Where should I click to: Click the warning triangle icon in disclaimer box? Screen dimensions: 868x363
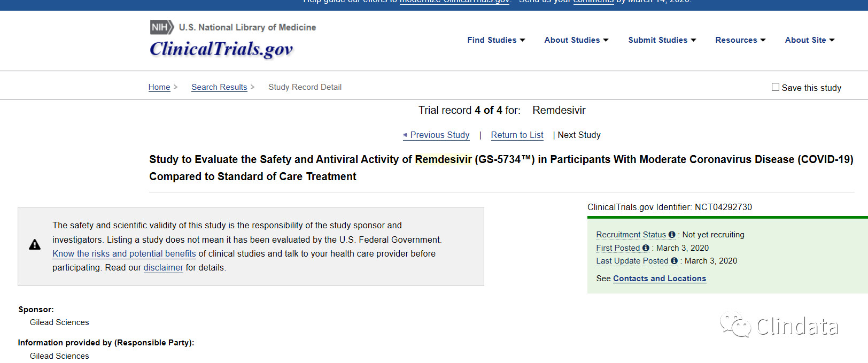tap(35, 245)
